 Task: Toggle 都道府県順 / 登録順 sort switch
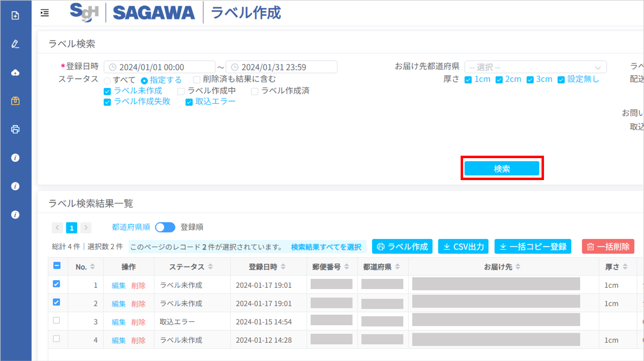[165, 227]
